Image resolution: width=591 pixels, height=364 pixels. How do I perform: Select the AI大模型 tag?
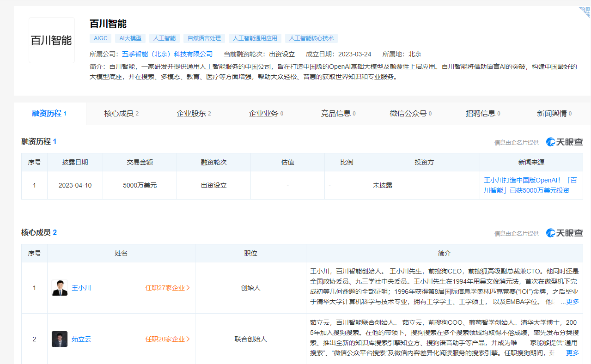click(x=130, y=38)
